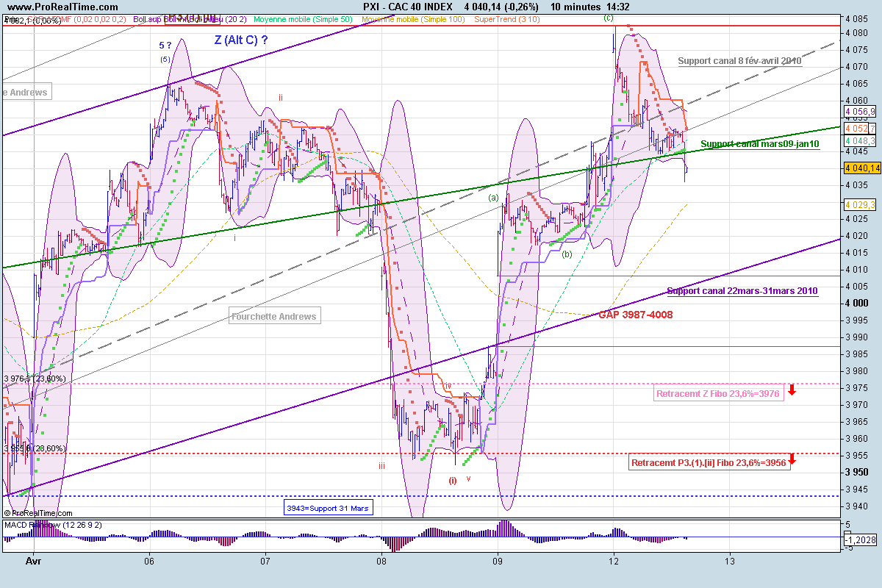The height and width of the screenshot is (588, 882).
Task: Click the 4 048,3 price axis tag
Action: pos(861,140)
